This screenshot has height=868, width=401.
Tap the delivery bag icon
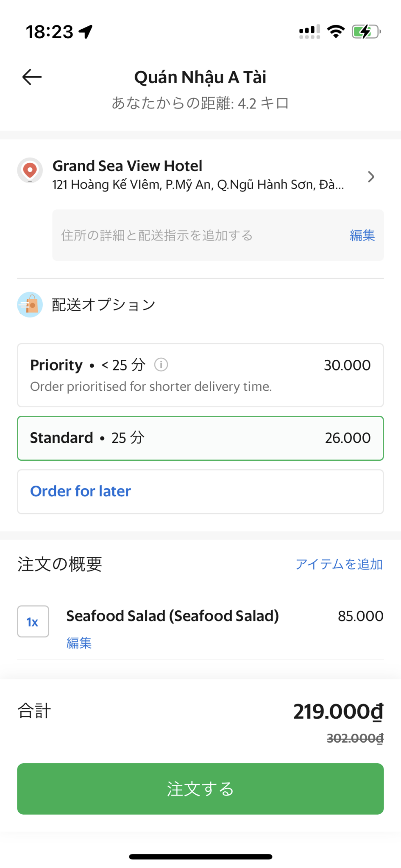(30, 305)
